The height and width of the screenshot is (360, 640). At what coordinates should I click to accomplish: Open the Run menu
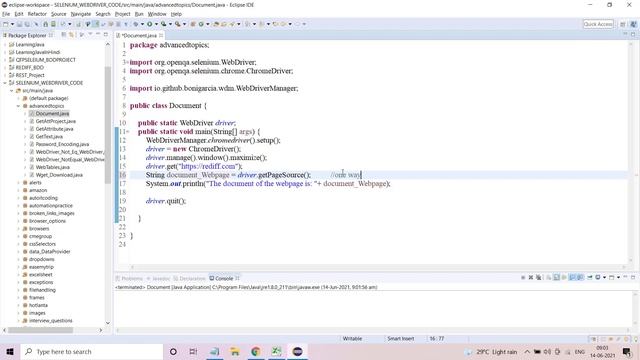(139, 14)
